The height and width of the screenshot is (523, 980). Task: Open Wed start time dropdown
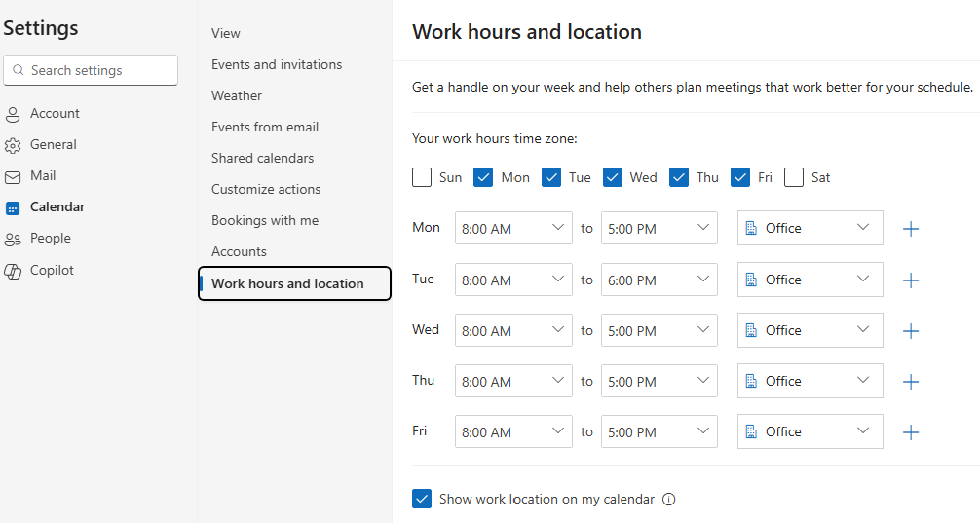pos(513,330)
